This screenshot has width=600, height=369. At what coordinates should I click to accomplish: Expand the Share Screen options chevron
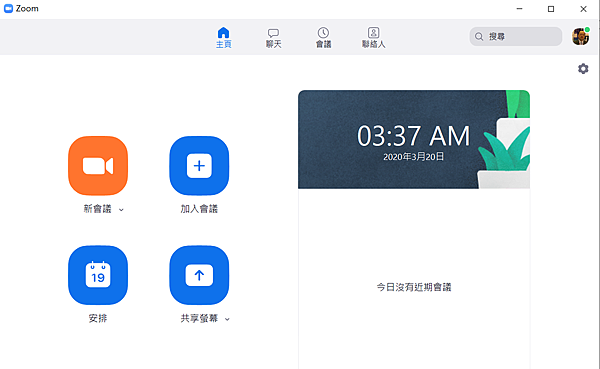click(227, 319)
